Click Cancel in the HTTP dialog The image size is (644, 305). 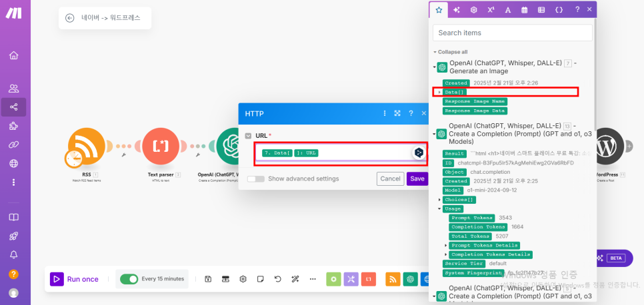[390, 179]
